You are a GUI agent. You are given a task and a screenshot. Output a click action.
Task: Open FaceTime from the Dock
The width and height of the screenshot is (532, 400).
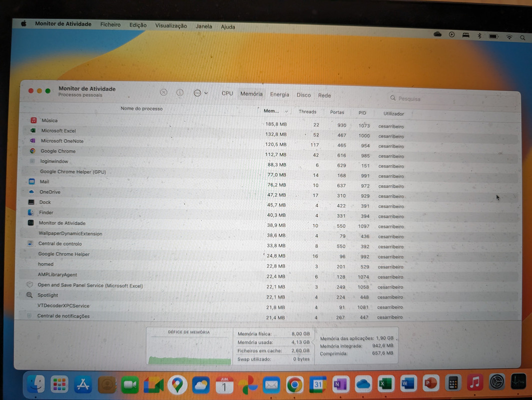(x=130, y=384)
